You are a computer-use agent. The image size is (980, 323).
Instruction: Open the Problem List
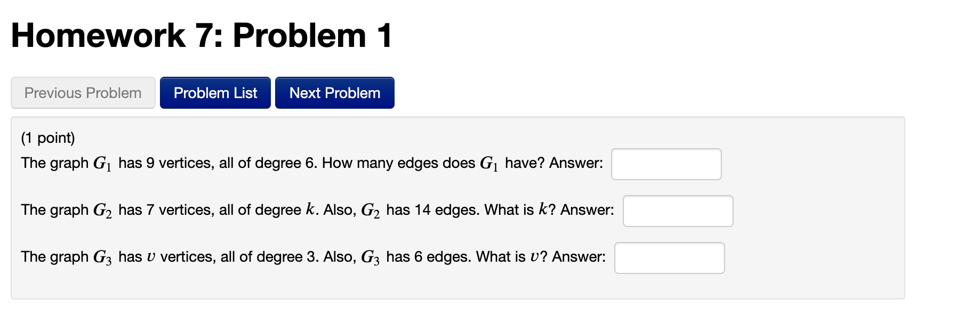(215, 93)
